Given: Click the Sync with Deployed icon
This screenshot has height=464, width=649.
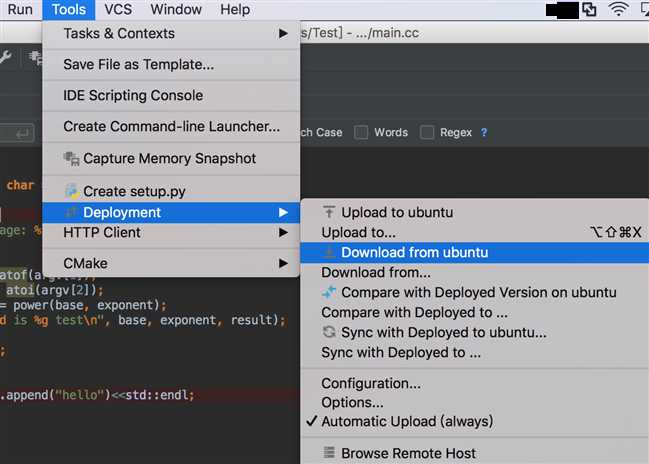Looking at the screenshot, I should coord(329,332).
